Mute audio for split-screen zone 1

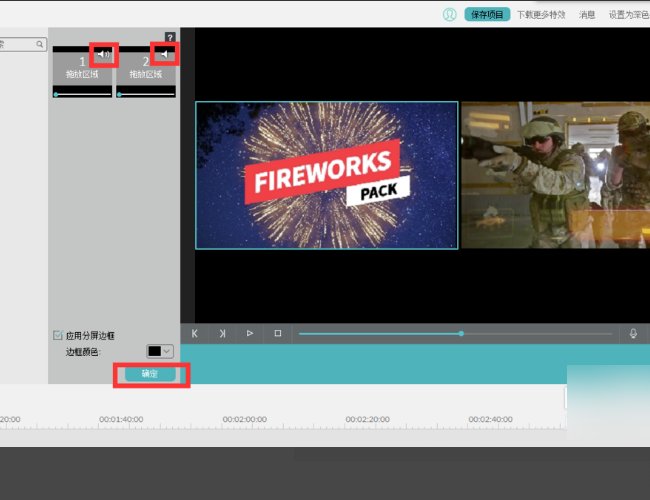pos(104,54)
